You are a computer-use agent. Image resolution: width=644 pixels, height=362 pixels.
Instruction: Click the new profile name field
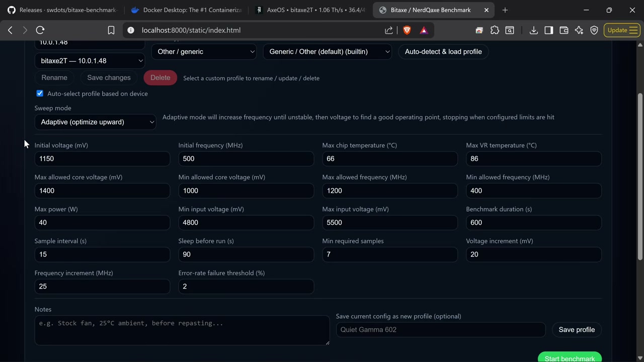coord(441,330)
